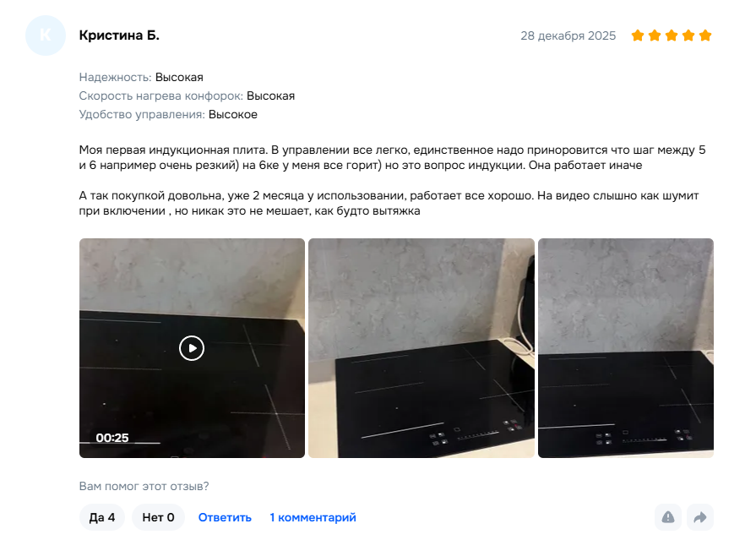
Task: Click Кристина Б. avatar circle
Action: point(46,35)
